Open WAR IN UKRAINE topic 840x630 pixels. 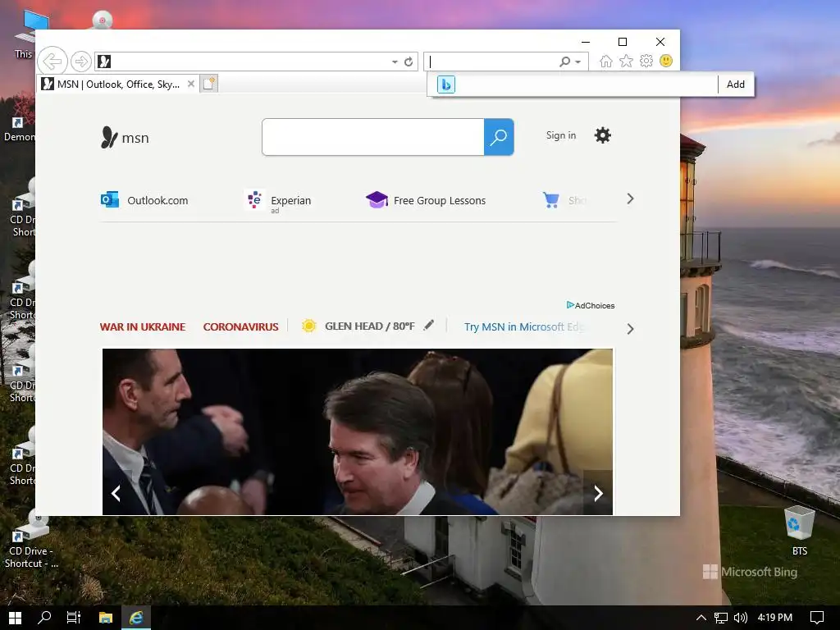click(x=143, y=326)
